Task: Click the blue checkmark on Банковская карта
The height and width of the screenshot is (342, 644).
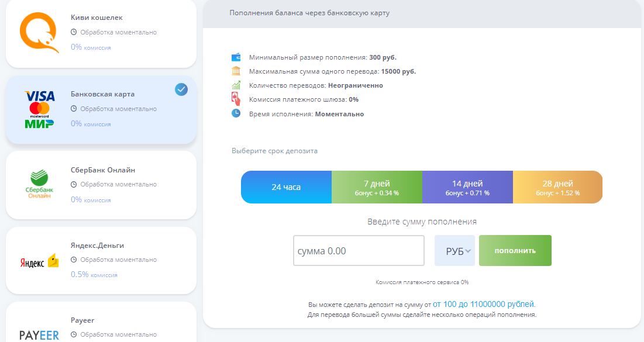Action: (181, 89)
